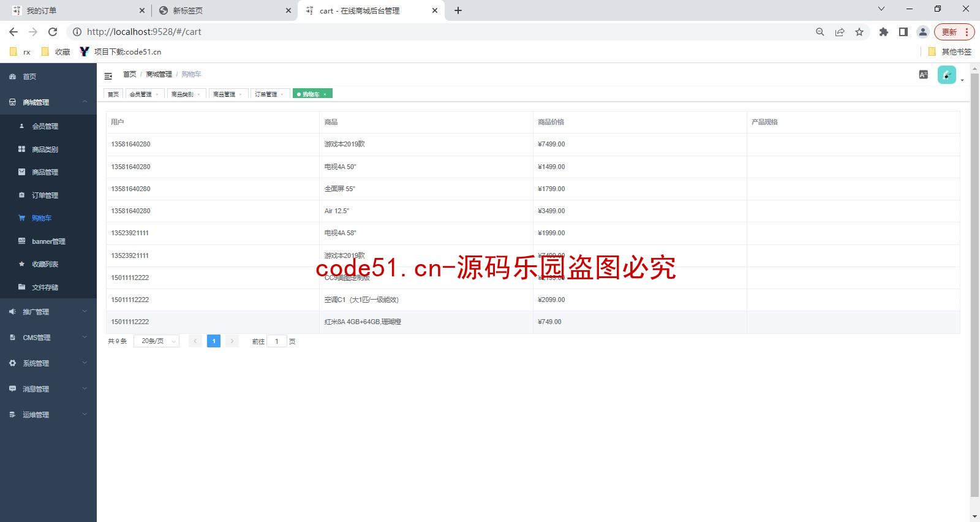The width and height of the screenshot is (980, 522).
Task: Click the 全面屏 55" product cell
Action: [426, 189]
